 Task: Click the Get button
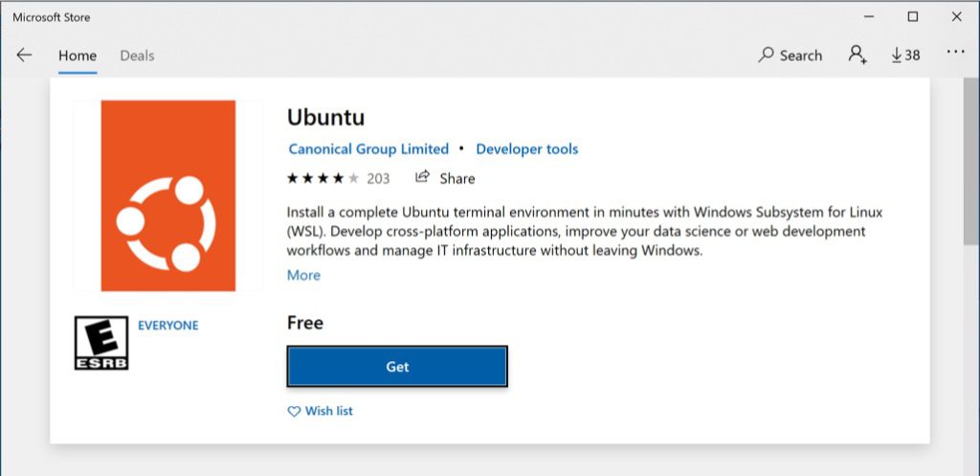pyautogui.click(x=397, y=367)
